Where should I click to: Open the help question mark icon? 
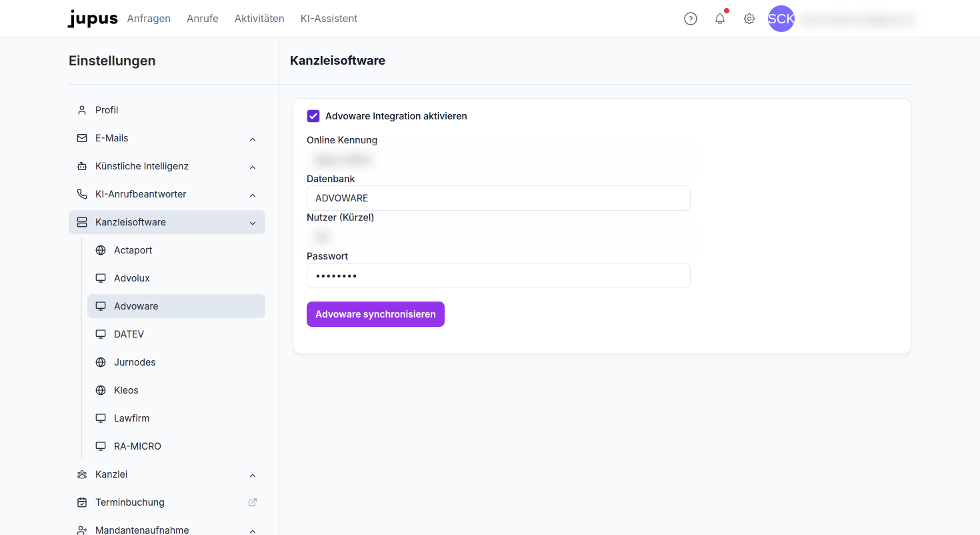691,19
